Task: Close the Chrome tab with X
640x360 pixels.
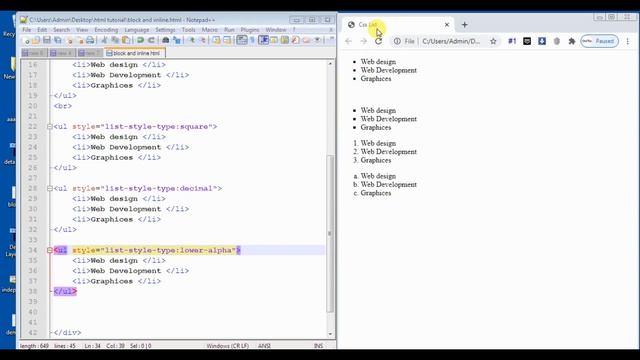Action: click(447, 25)
